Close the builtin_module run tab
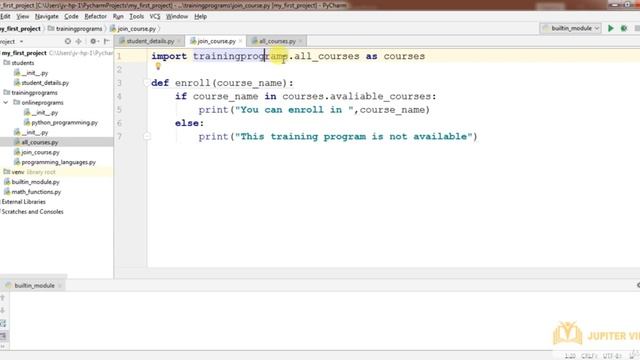This screenshot has width=640, height=360. pos(60,285)
